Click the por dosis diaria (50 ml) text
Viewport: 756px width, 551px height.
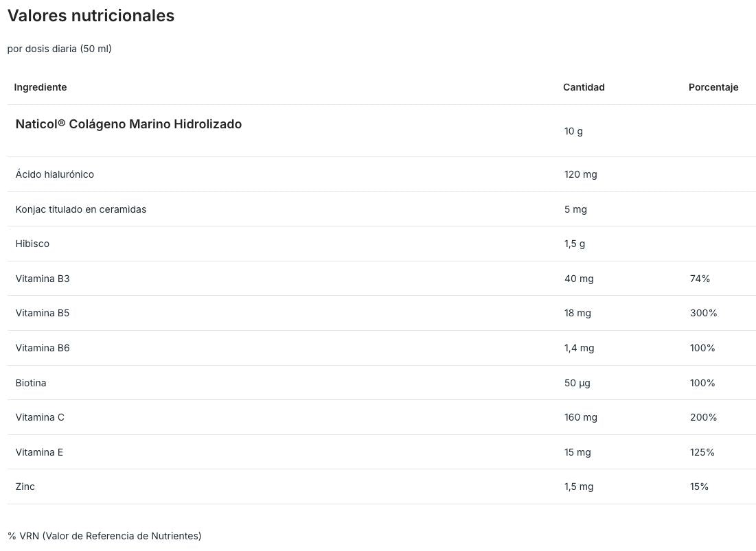[x=59, y=49]
